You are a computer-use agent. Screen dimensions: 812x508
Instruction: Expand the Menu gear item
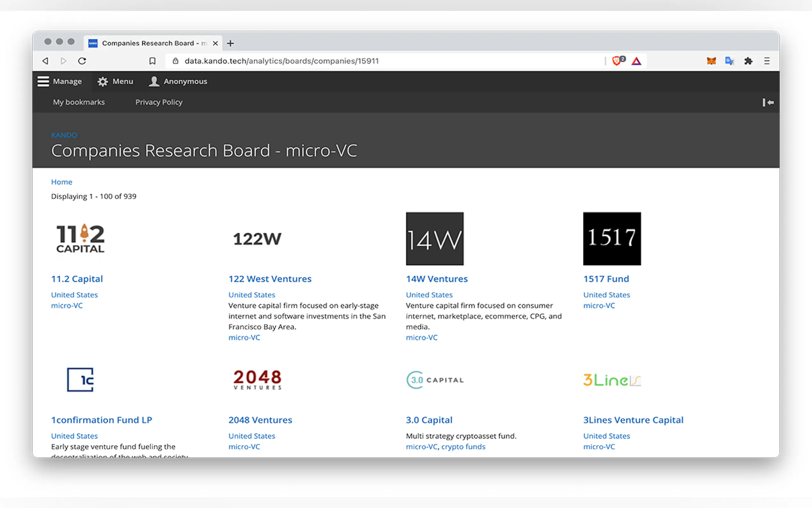[x=115, y=81]
